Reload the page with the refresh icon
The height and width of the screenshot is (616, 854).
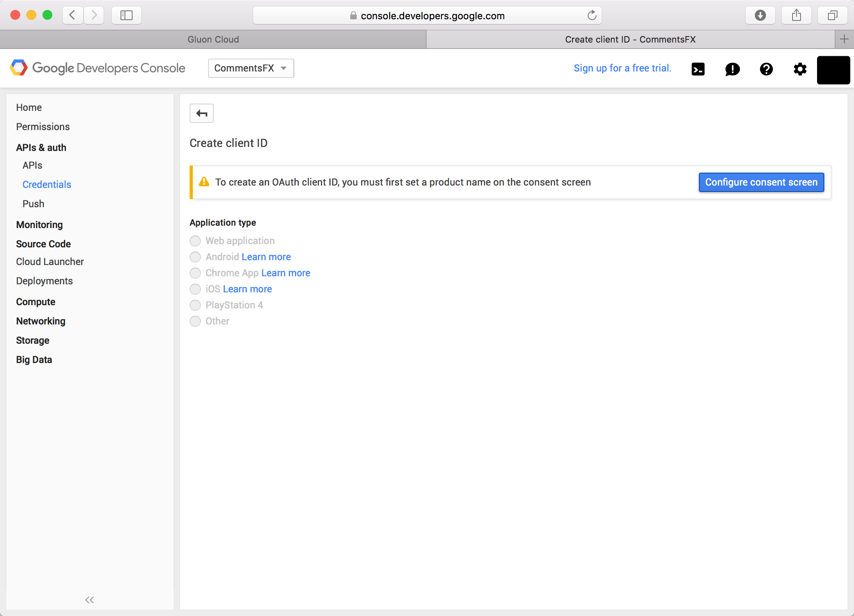(592, 15)
